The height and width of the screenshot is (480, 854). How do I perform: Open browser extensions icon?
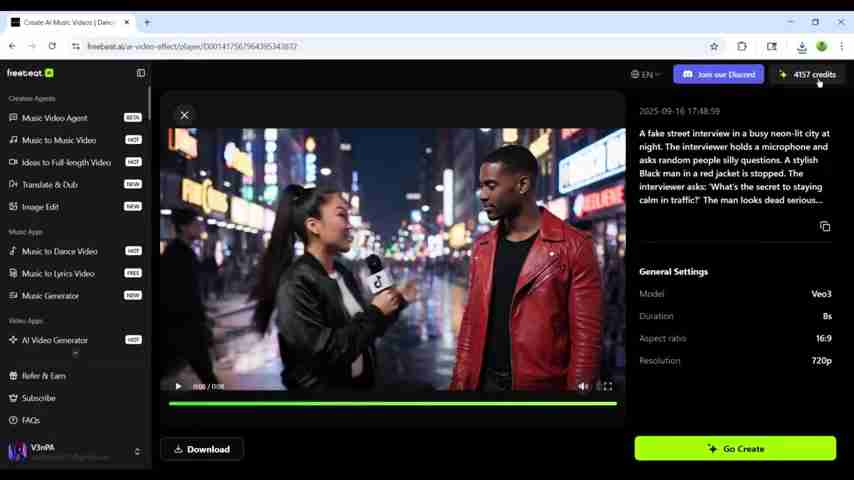click(742, 46)
